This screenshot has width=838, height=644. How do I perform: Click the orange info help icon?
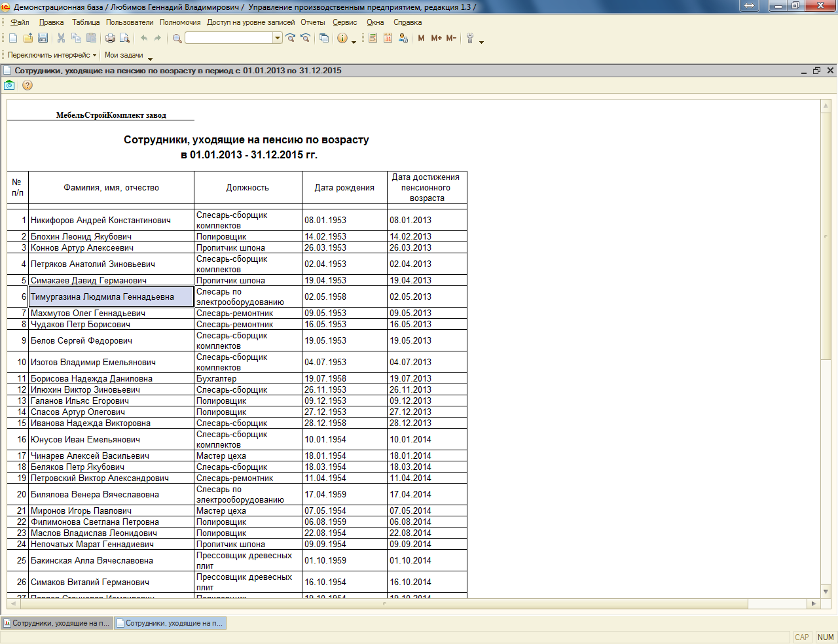tap(342, 39)
